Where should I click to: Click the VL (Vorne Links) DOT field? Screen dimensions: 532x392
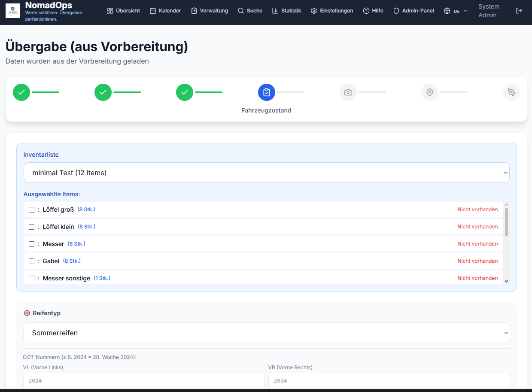pos(144,381)
